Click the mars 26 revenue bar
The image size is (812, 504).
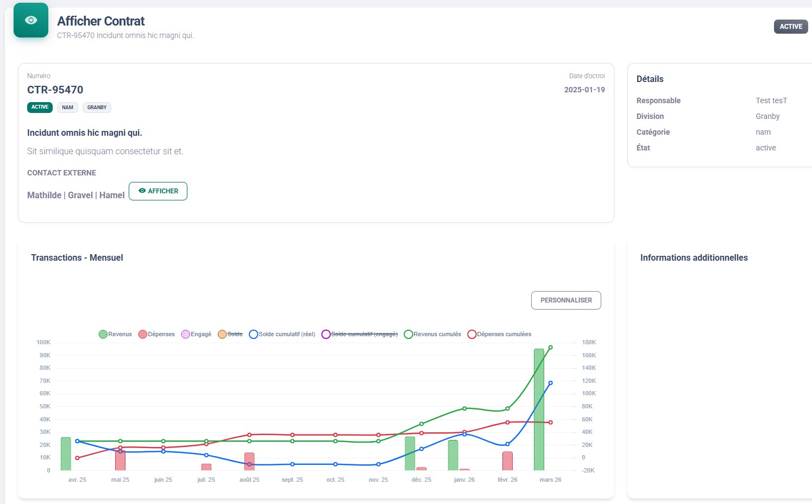(x=539, y=409)
